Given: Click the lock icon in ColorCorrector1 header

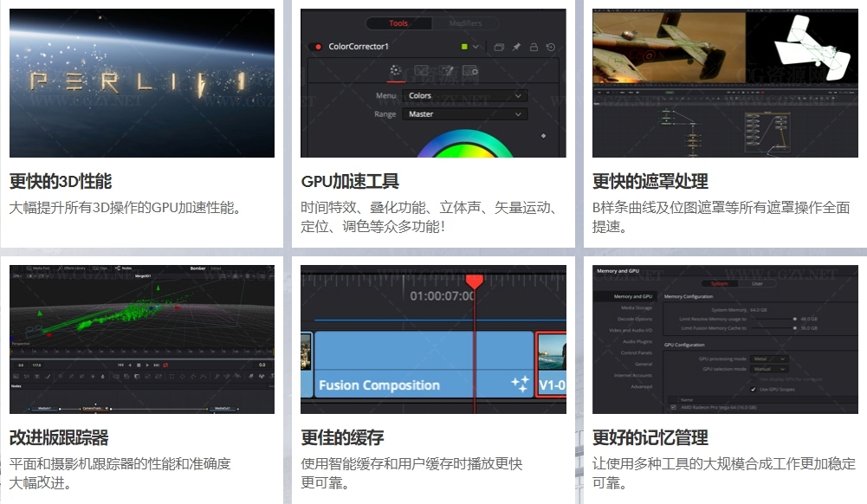Looking at the screenshot, I should (x=534, y=47).
